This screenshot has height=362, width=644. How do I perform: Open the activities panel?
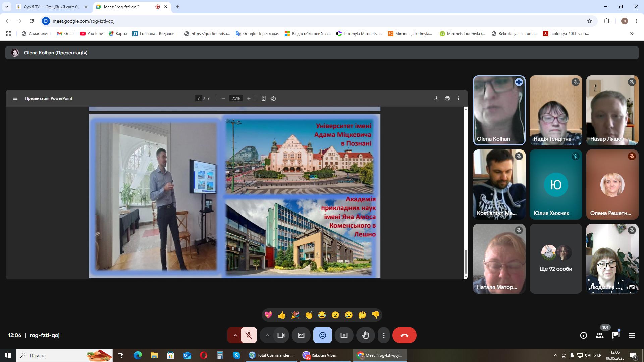[x=632, y=335]
